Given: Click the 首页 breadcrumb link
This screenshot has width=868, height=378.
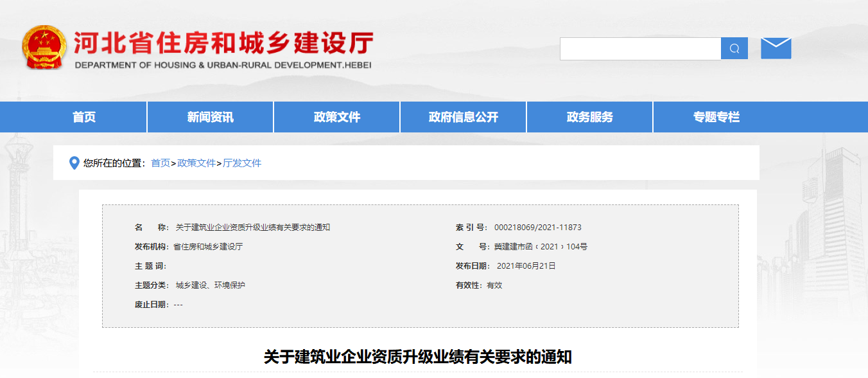Looking at the screenshot, I should pos(161,163).
